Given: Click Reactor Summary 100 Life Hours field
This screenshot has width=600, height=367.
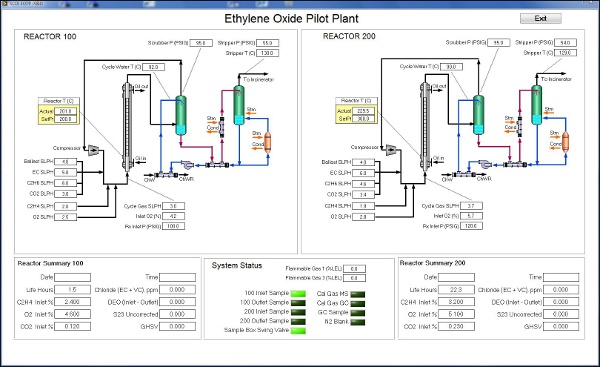Looking at the screenshot, I should 72,290.
